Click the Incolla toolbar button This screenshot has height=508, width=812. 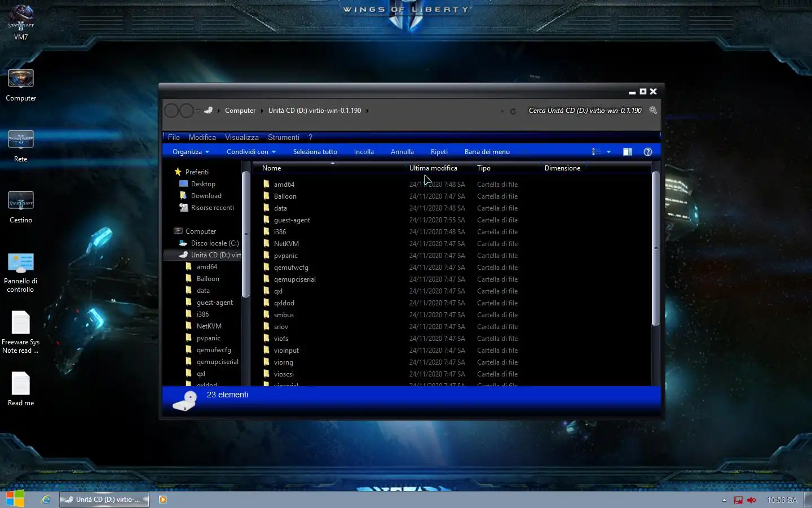(364, 152)
